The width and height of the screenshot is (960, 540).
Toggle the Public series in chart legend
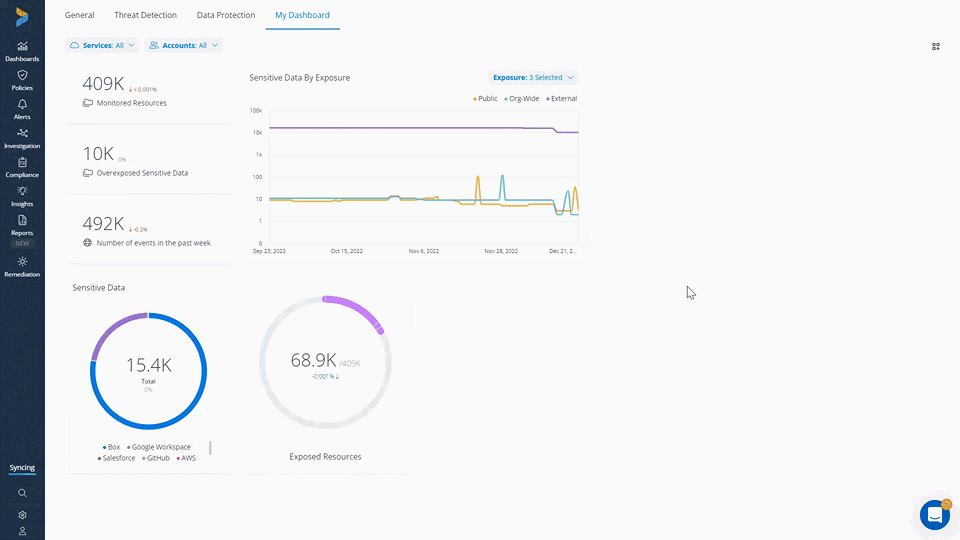[x=486, y=99]
